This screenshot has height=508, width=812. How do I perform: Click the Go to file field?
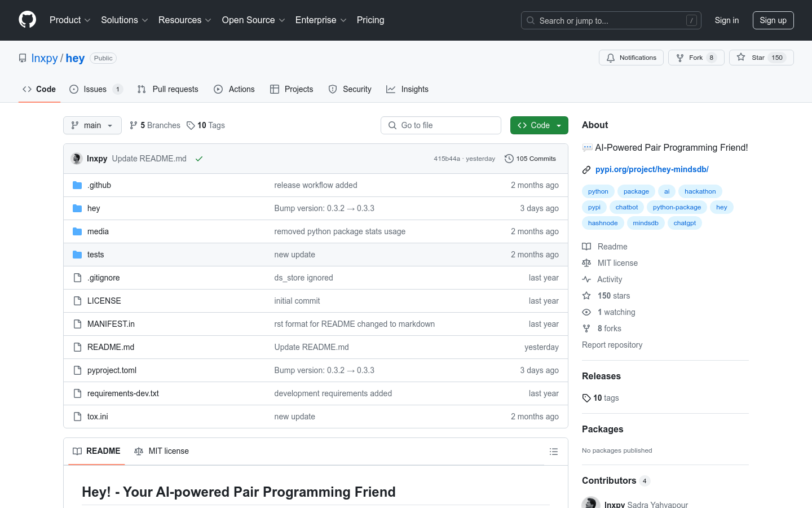pos(441,125)
